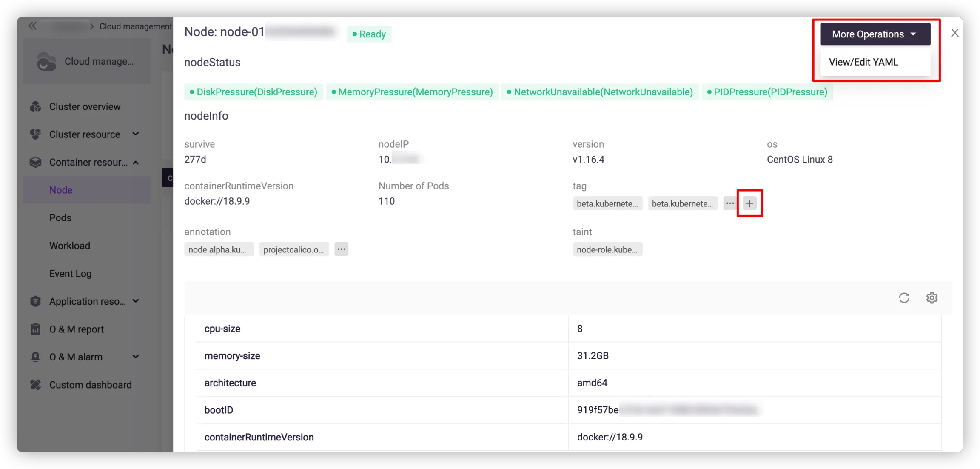The height and width of the screenshot is (469, 980).
Task: Open Pods in the sidebar
Action: point(60,218)
